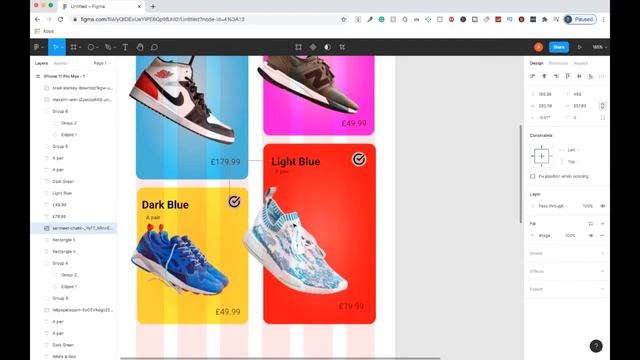Bookmark this page with the star

(344, 19)
